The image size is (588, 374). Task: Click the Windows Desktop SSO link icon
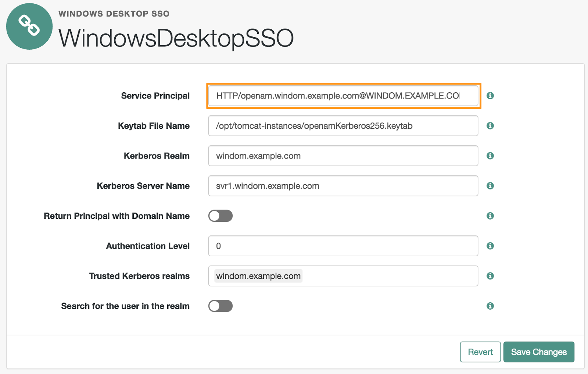[x=29, y=26]
